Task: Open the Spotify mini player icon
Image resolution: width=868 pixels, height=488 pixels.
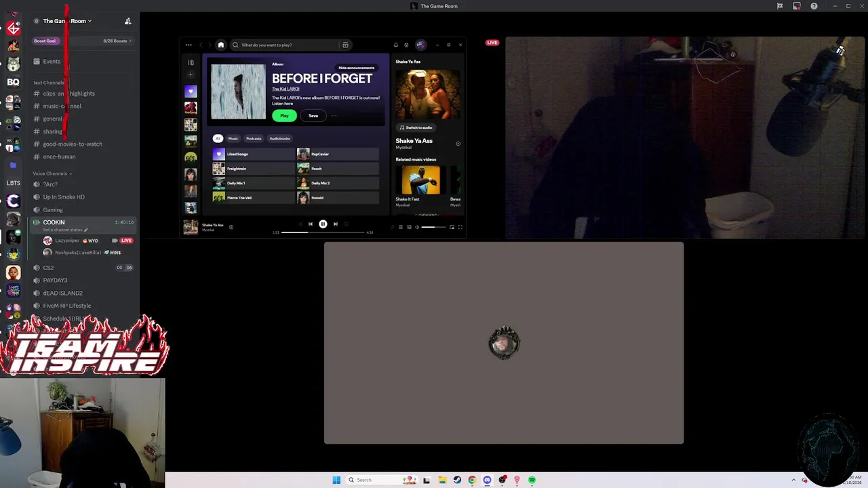Action: (452, 227)
